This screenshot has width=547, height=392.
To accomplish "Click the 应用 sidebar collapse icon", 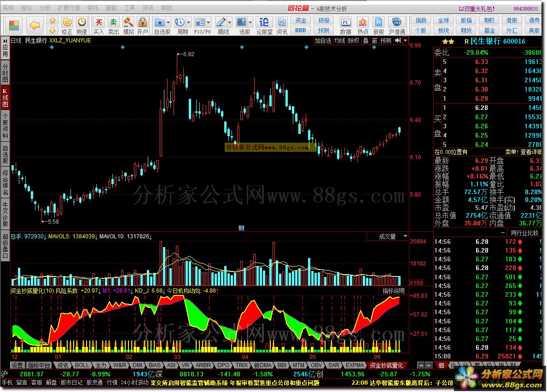I will [5, 41].
